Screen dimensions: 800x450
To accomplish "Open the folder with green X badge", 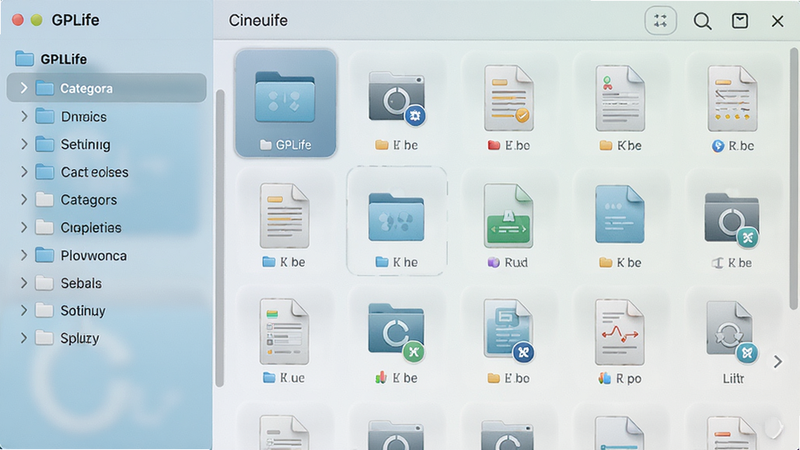I will tap(396, 332).
